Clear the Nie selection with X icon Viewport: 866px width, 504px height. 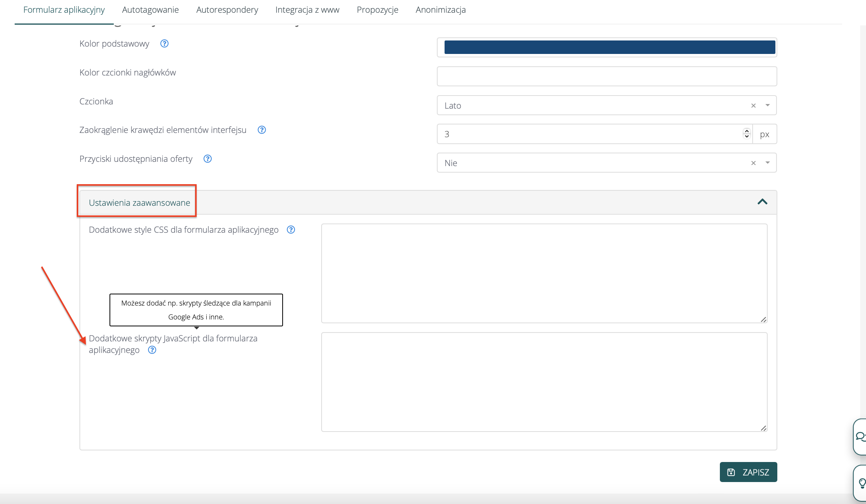coord(753,163)
